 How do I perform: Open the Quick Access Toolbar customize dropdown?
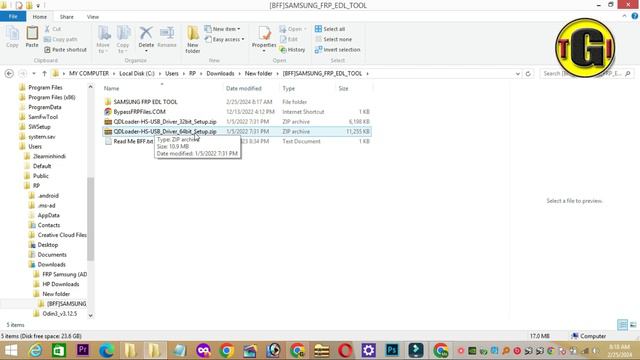[x=38, y=6]
